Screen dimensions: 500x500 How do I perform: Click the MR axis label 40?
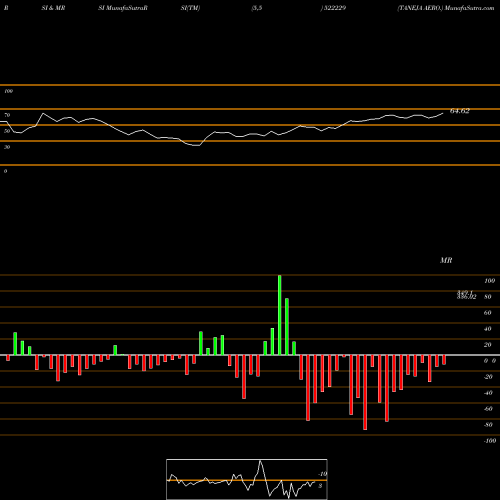(x=488, y=329)
